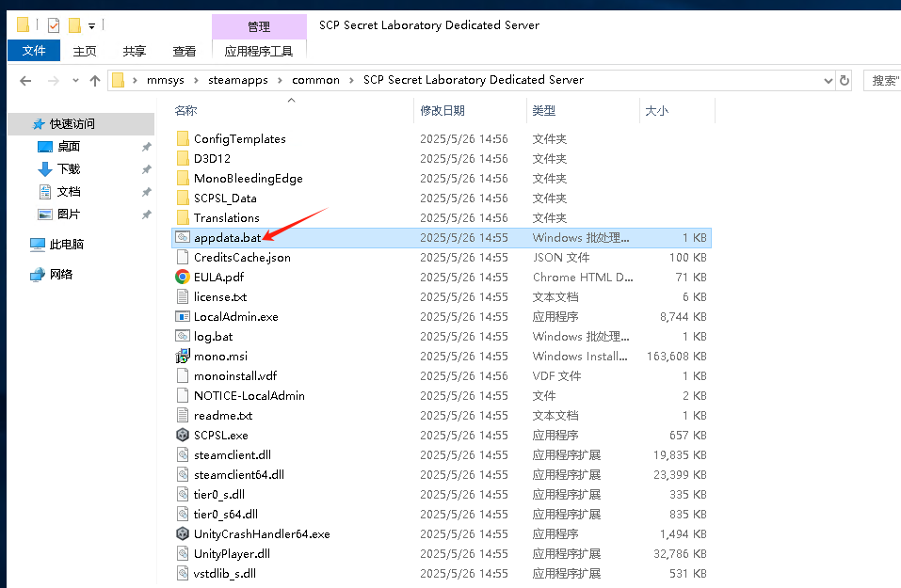
Task: Click the monoinstall.vdf file icon
Action: (x=183, y=375)
